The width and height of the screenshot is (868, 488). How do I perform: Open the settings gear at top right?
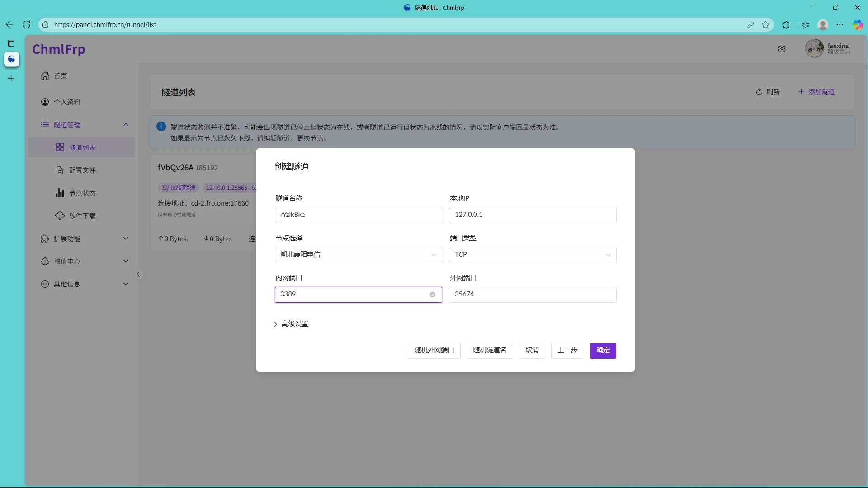coord(782,49)
